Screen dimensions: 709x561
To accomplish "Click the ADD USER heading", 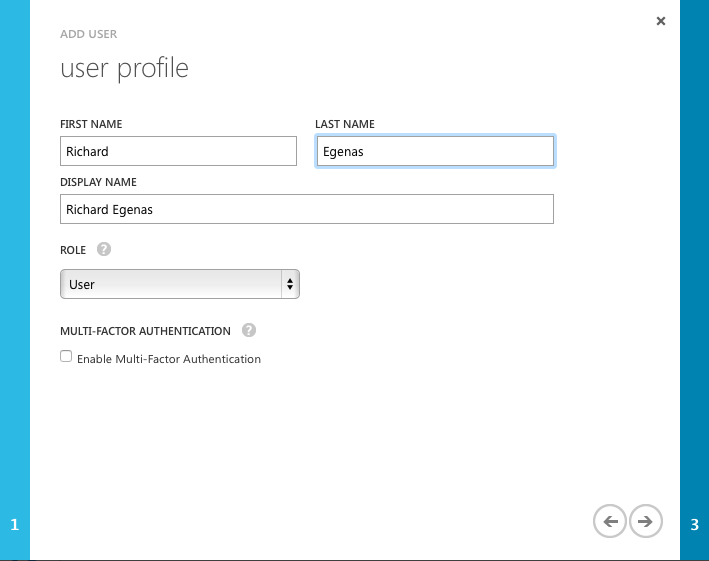I will tap(89, 34).
